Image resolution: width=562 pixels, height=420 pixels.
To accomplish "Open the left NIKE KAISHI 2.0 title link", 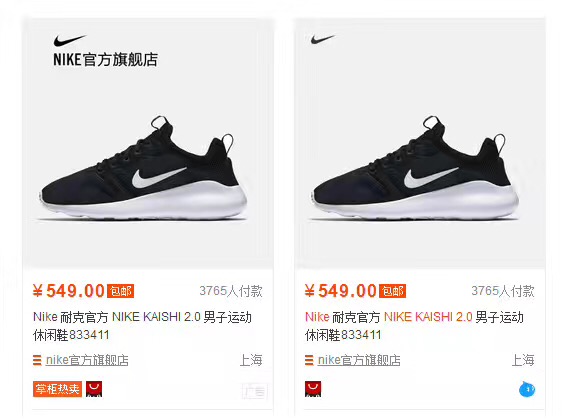I will pos(142,326).
